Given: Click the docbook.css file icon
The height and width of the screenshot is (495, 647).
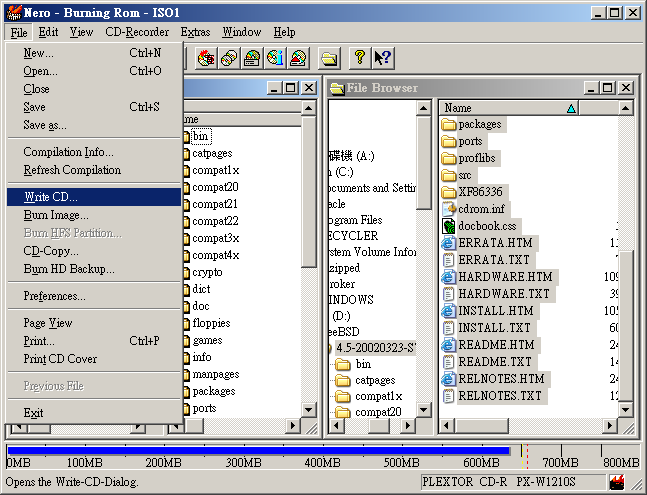Looking at the screenshot, I should click(x=449, y=226).
